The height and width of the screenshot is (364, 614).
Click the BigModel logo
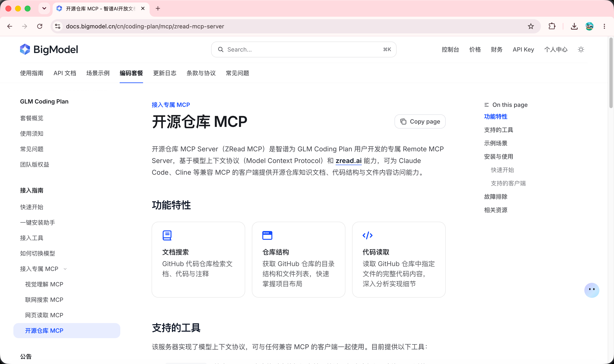click(49, 49)
